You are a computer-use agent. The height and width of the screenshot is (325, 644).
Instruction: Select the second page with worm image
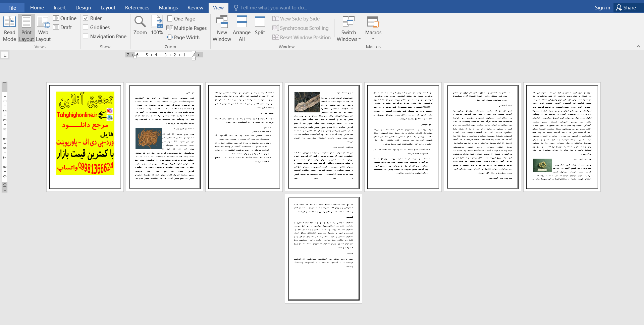(164, 137)
